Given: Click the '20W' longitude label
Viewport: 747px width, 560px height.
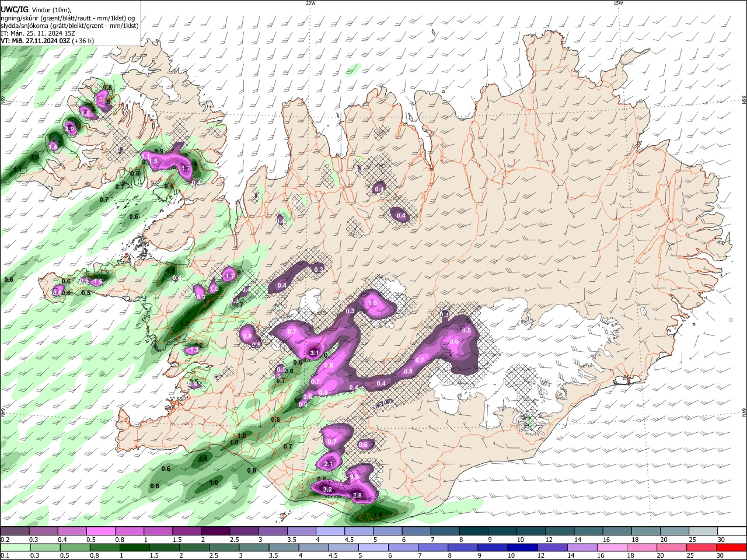Looking at the screenshot, I should (310, 3).
